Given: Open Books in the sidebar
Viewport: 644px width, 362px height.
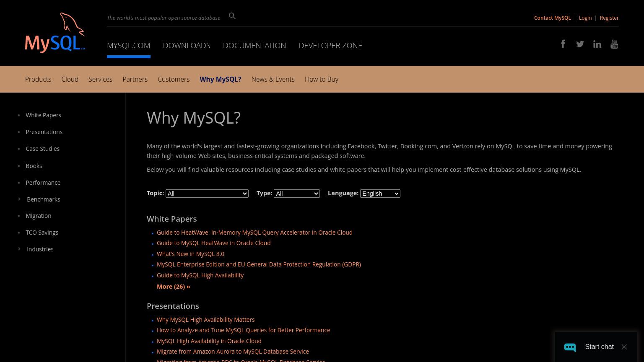Looking at the screenshot, I should point(34,166).
